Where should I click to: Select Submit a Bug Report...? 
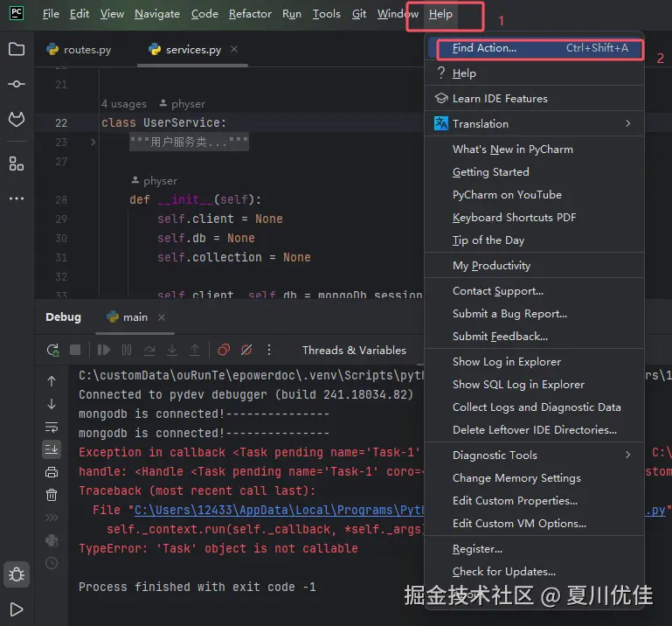[x=535, y=313]
